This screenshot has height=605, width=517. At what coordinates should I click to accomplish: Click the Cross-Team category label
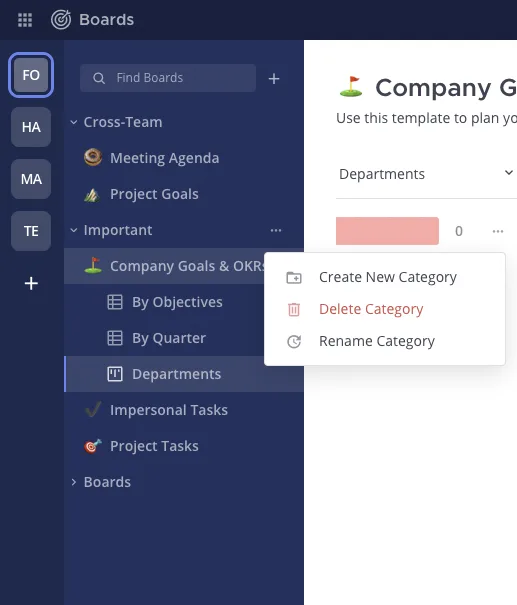click(x=123, y=122)
